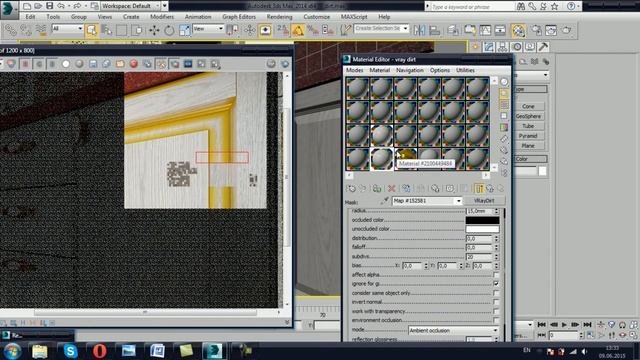Open the Rendering menu

coord(280,17)
